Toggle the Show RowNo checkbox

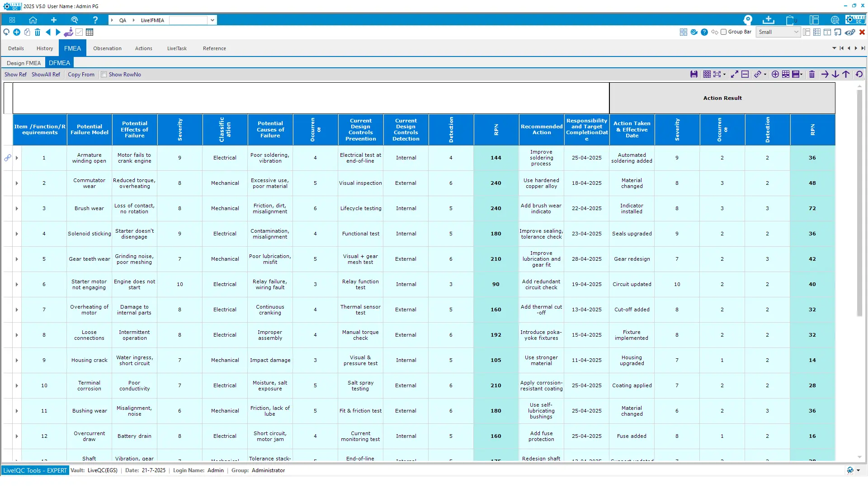(104, 75)
